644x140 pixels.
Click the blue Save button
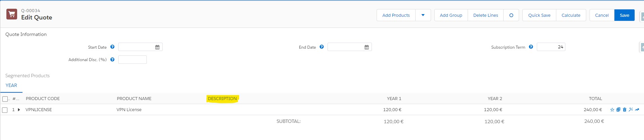[624, 15]
